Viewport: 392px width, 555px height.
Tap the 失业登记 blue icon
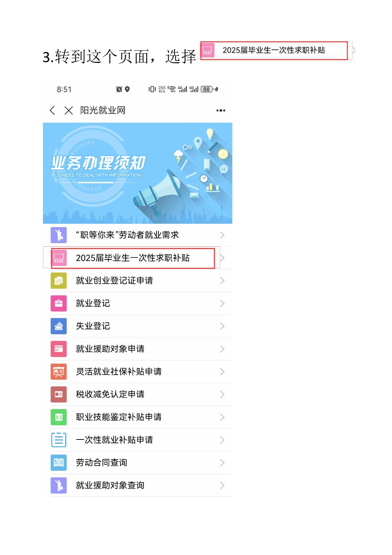[x=58, y=326]
